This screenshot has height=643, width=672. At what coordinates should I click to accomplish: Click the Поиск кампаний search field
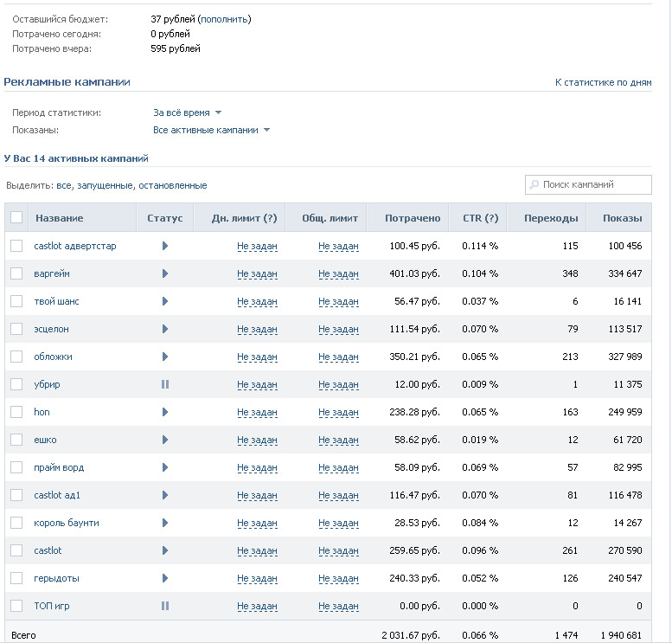(588, 185)
